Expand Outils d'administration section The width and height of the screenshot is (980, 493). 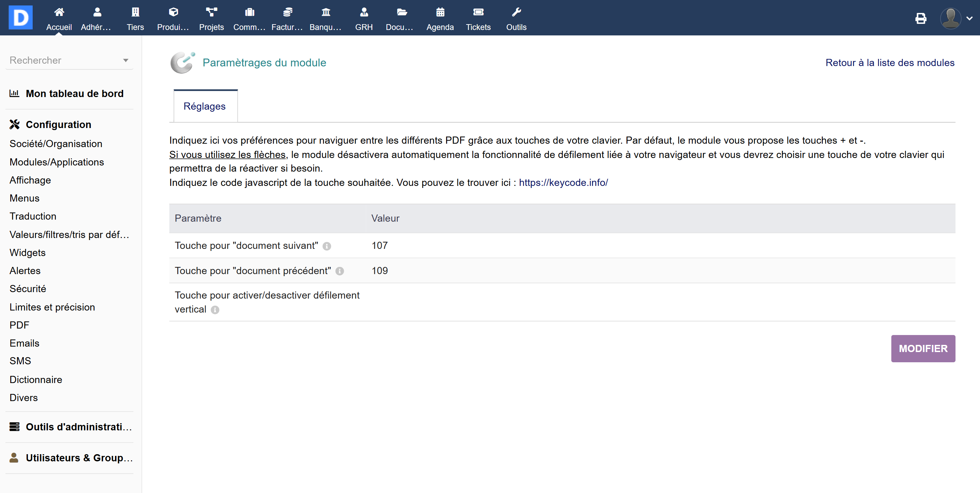pyautogui.click(x=78, y=427)
